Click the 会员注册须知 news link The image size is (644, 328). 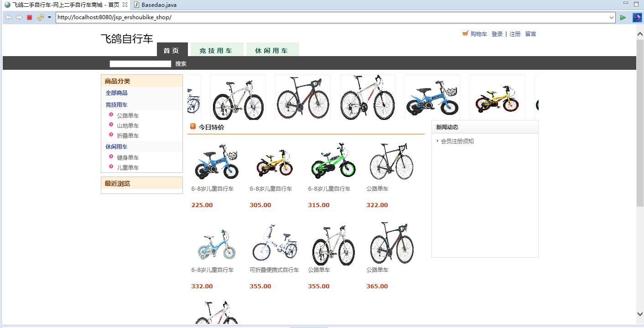[x=457, y=141]
